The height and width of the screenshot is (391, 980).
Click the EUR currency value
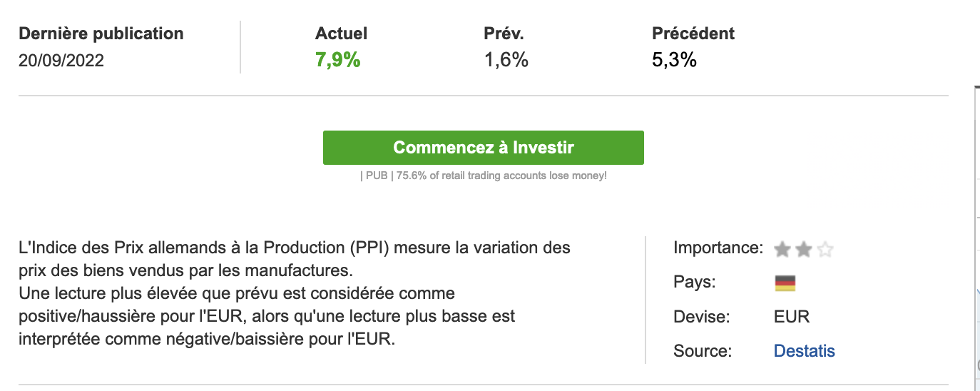[x=792, y=317]
